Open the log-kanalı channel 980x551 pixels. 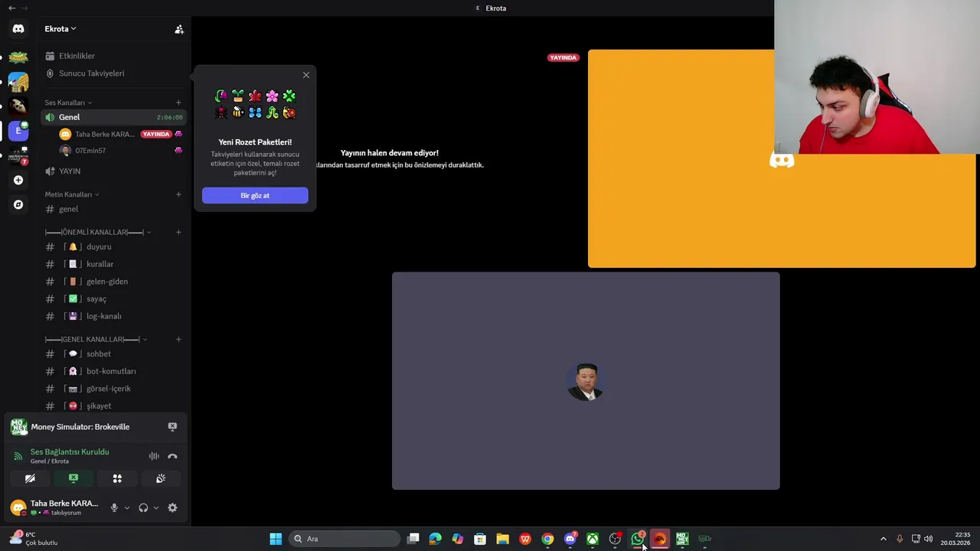pyautogui.click(x=113, y=316)
